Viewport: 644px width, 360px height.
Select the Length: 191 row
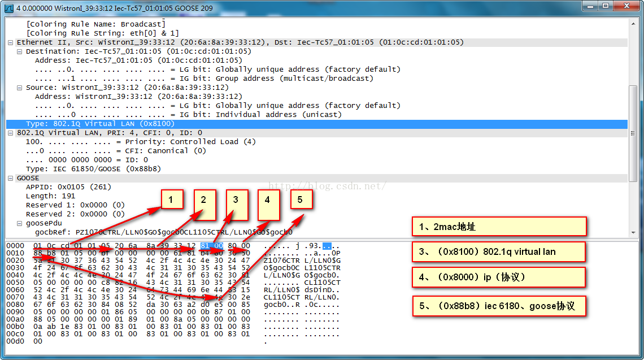point(50,196)
